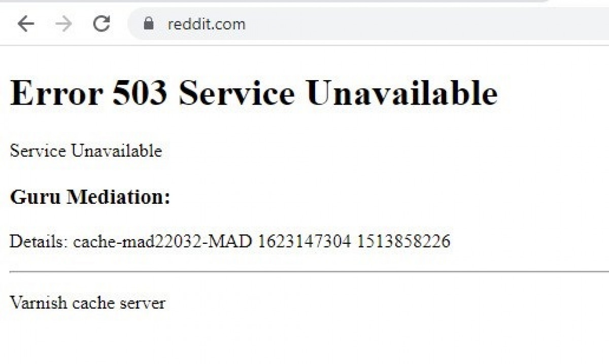
Task: Open site info via the padlock icon
Action: click(x=149, y=23)
